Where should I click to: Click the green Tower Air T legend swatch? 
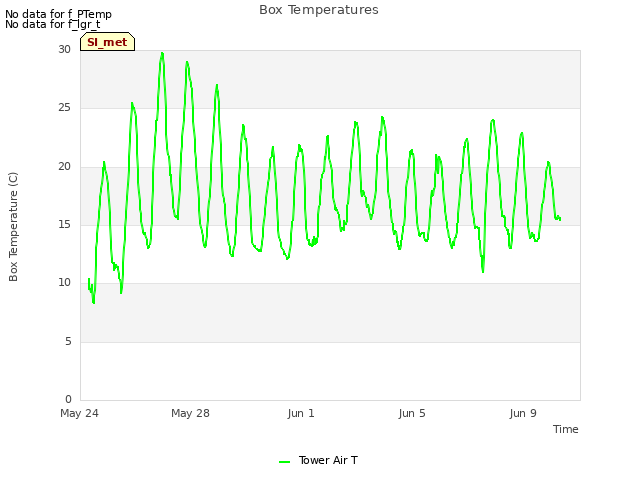284,462
